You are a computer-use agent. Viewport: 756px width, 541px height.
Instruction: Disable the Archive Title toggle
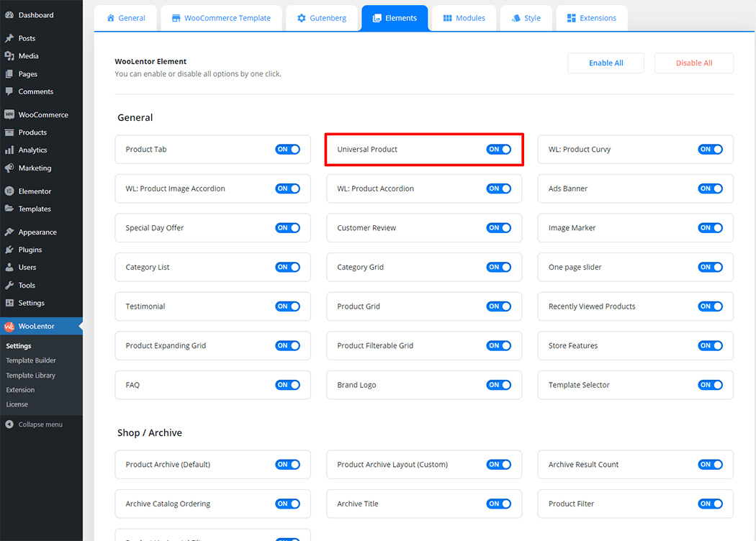point(498,504)
